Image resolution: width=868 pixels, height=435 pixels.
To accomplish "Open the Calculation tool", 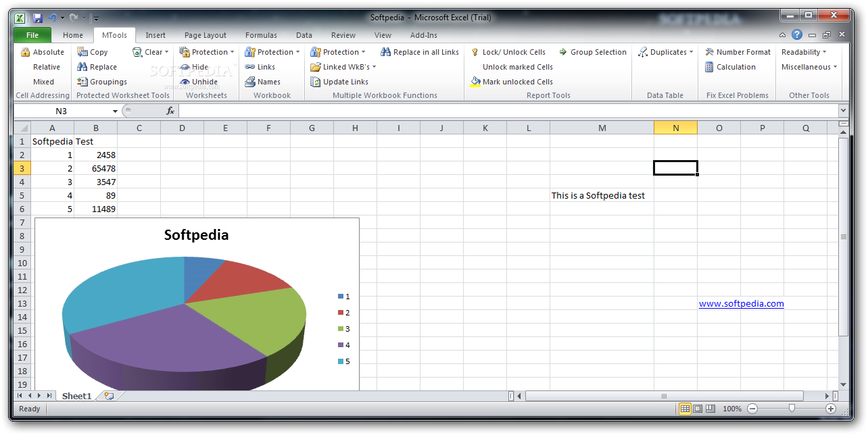I will [x=730, y=67].
